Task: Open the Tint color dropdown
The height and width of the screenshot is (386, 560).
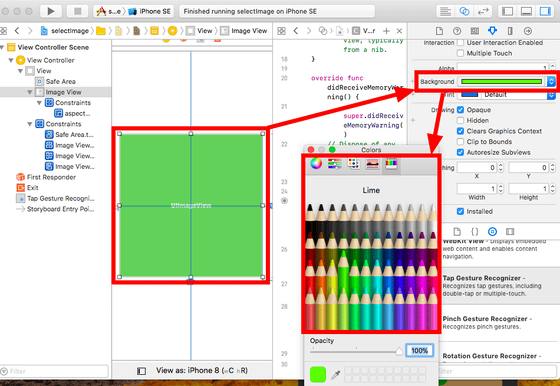Action: tap(551, 95)
